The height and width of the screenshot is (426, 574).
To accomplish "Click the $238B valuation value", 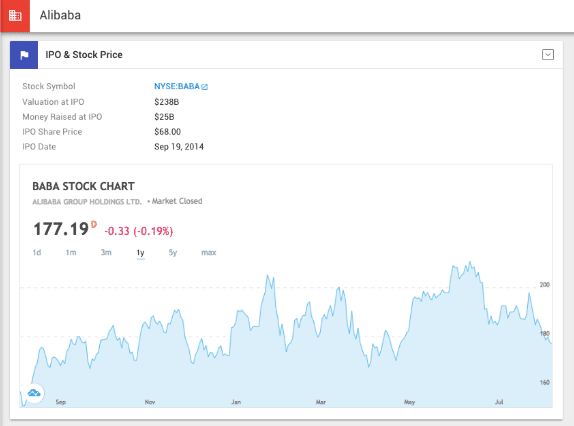I will pyautogui.click(x=167, y=102).
